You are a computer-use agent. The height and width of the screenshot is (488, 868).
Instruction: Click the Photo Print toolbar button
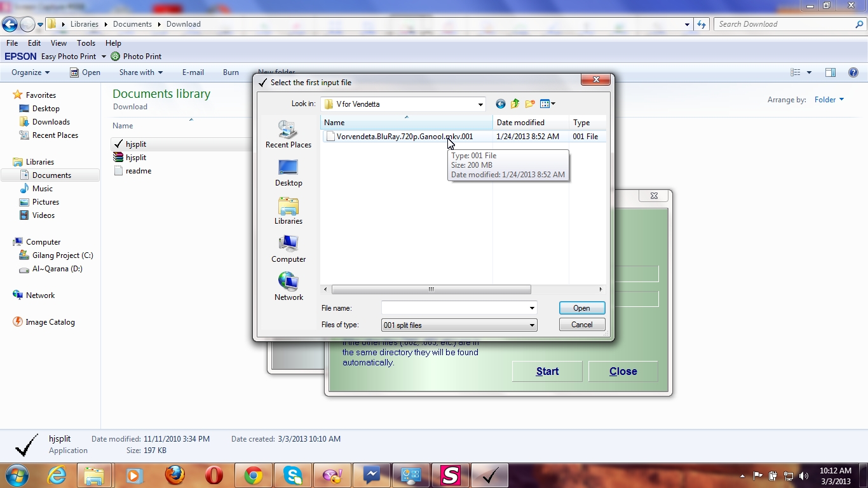136,57
